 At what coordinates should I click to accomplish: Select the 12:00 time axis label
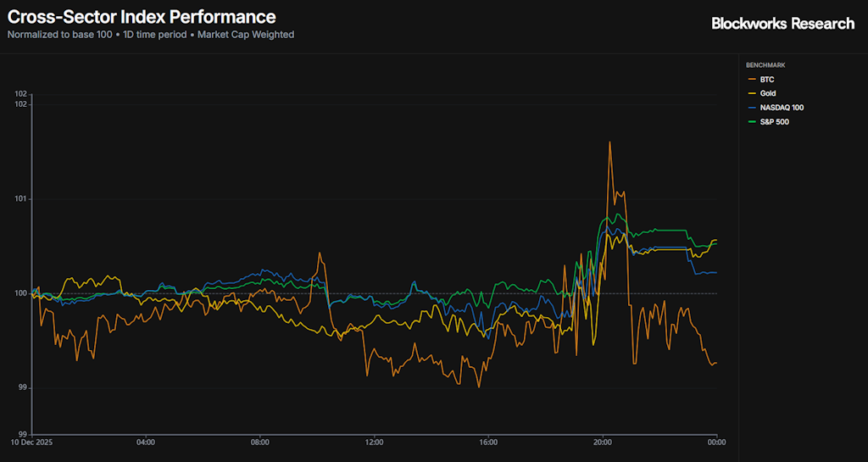click(375, 442)
